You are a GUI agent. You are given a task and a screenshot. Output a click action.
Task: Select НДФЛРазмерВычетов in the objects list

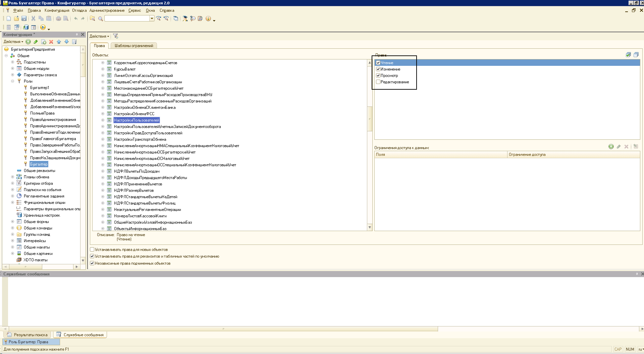coord(134,190)
